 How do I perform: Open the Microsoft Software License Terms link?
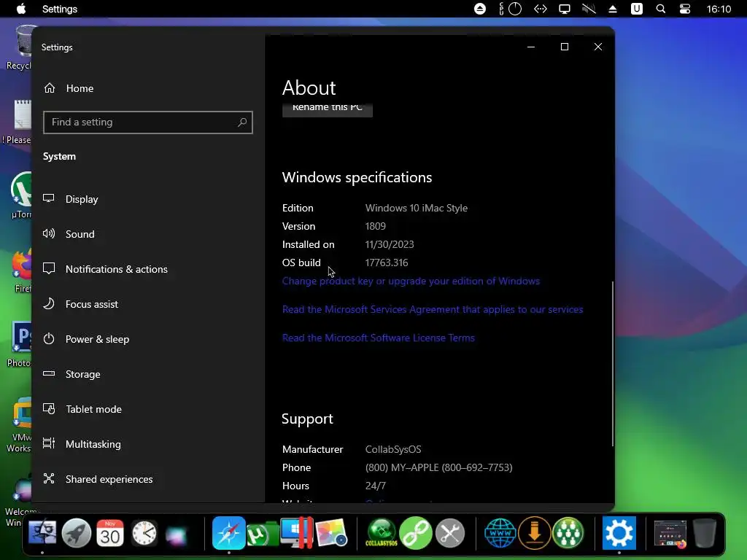[379, 338]
